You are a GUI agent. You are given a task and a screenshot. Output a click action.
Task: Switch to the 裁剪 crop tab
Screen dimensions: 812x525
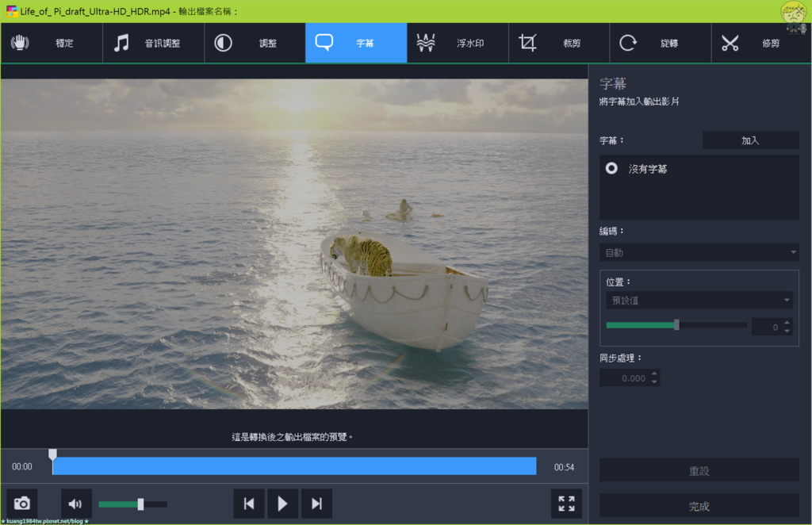pos(559,43)
